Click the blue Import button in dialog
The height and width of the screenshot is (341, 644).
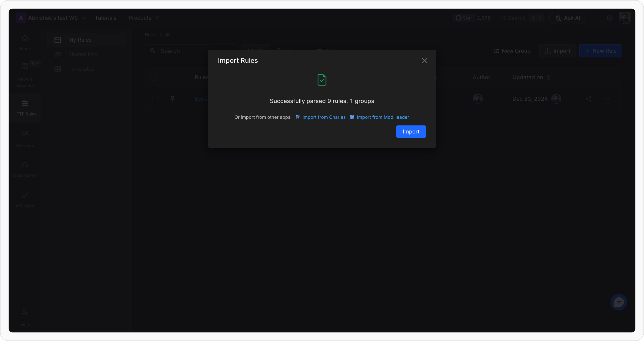point(411,132)
